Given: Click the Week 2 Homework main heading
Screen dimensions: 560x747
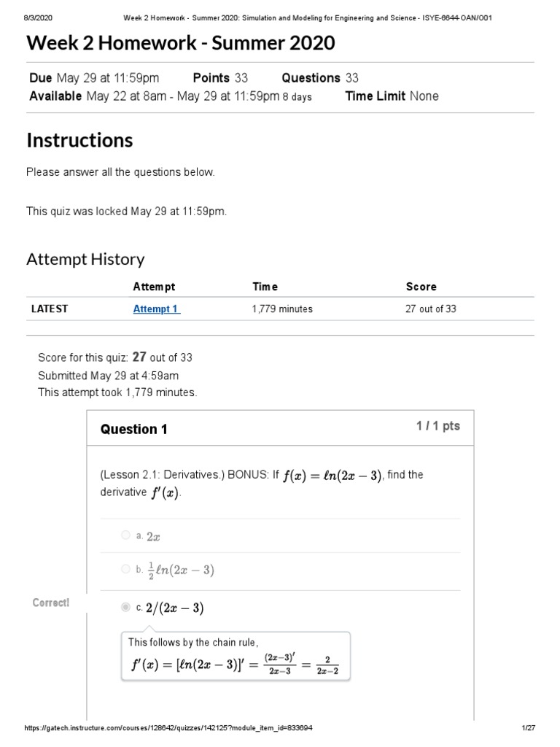Looking at the screenshot, I should pos(181,43).
